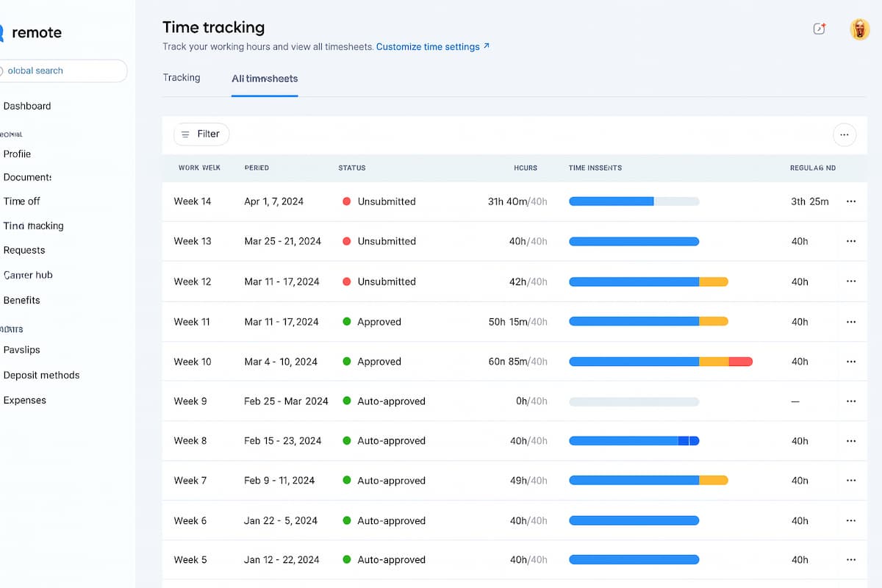Open Expenses in the sidebar

tap(25, 401)
